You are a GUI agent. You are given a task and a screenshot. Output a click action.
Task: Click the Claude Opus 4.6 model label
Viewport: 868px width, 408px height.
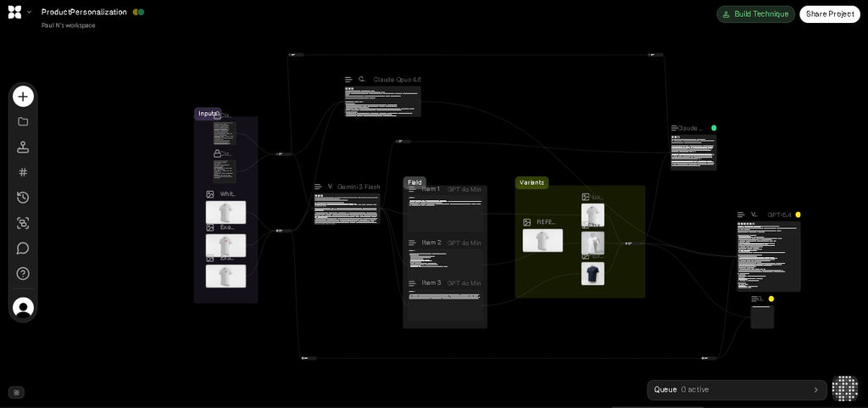[x=397, y=80]
